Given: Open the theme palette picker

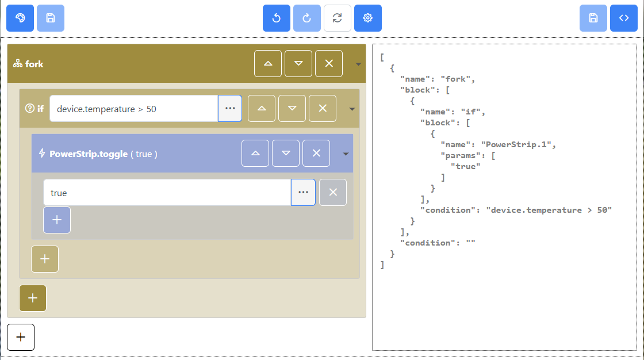Looking at the screenshot, I should pos(20,18).
